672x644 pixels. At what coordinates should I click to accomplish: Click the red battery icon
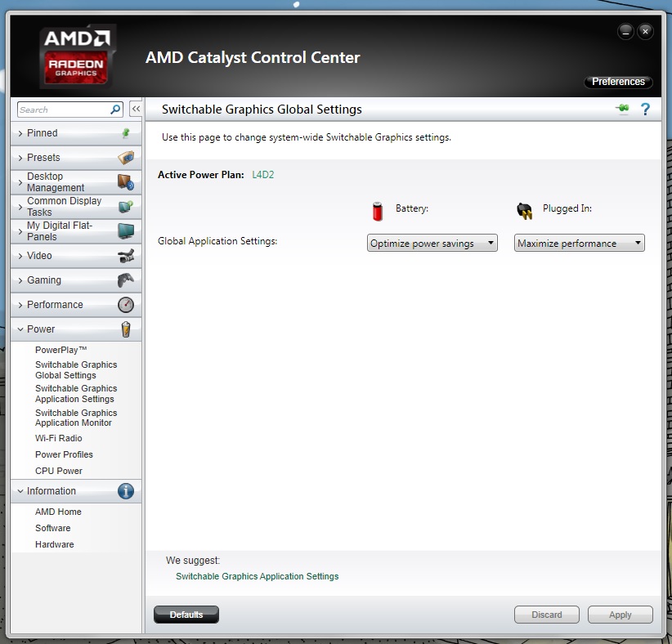tap(378, 211)
